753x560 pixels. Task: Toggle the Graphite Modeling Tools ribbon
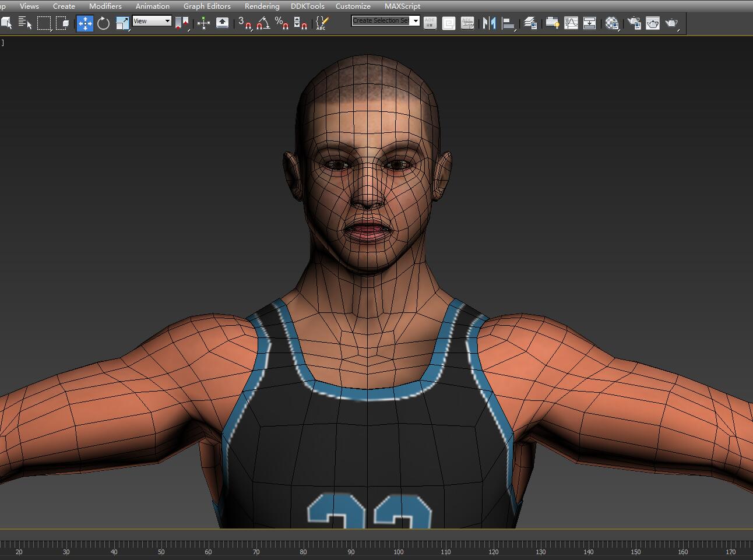coord(552,23)
